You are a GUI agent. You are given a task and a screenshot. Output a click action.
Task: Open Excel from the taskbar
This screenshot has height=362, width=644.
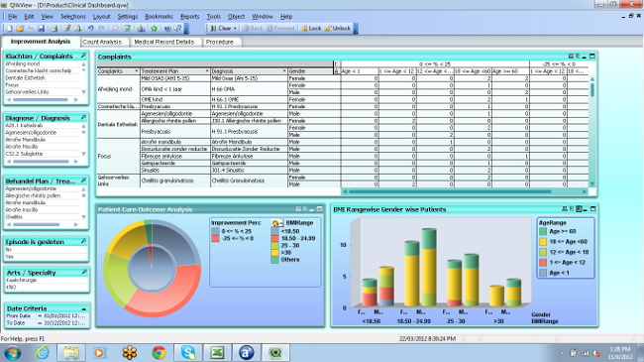(x=217, y=353)
